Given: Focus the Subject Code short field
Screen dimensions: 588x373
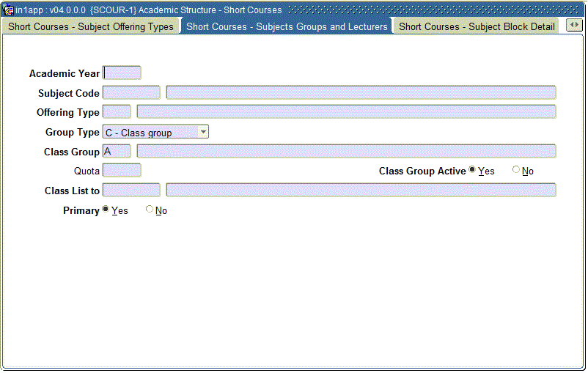Looking at the screenshot, I should coord(131,92).
